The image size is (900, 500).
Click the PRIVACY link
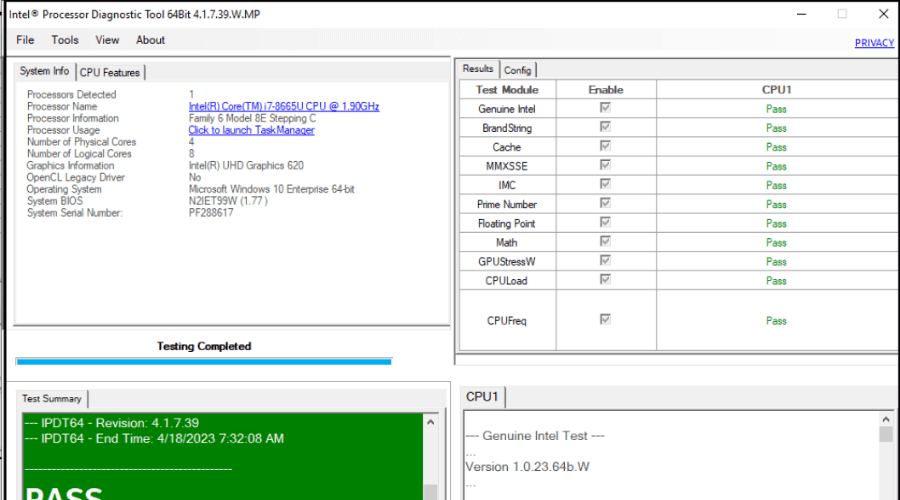coord(874,43)
